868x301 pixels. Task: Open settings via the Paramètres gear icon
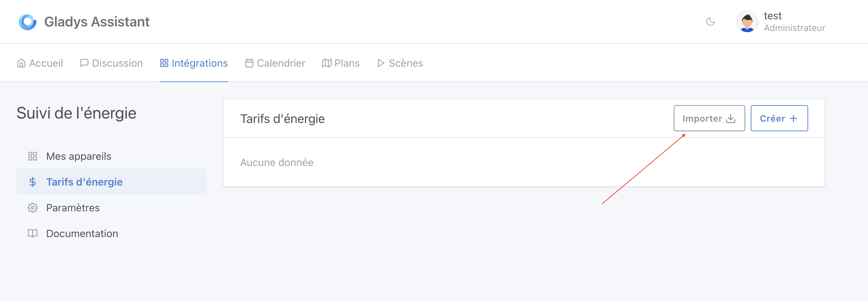pyautogui.click(x=33, y=208)
